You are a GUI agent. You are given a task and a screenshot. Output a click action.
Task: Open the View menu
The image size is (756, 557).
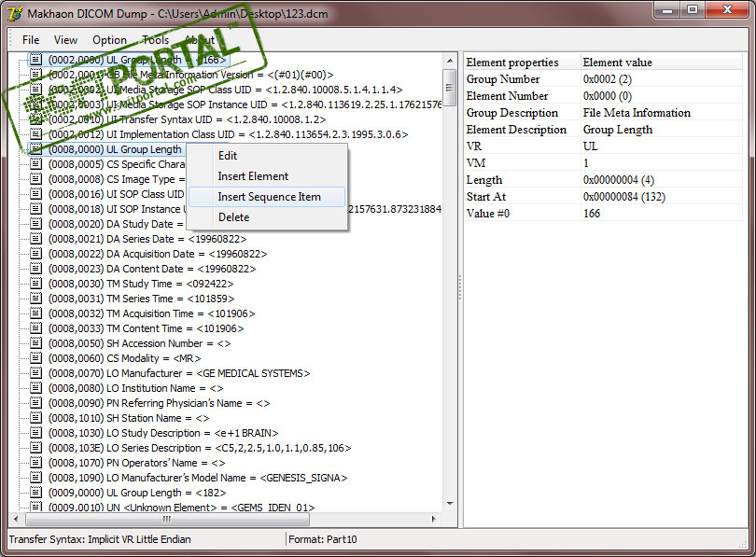pos(65,40)
